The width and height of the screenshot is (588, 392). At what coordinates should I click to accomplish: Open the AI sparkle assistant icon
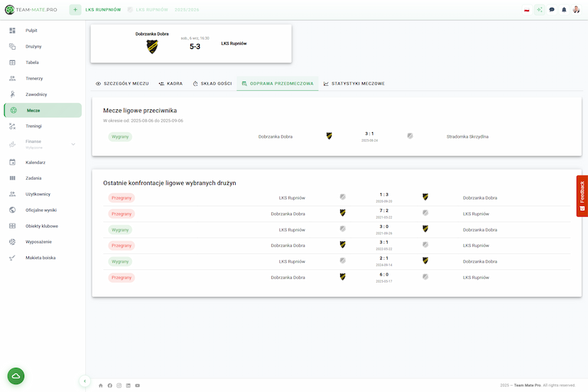point(539,10)
